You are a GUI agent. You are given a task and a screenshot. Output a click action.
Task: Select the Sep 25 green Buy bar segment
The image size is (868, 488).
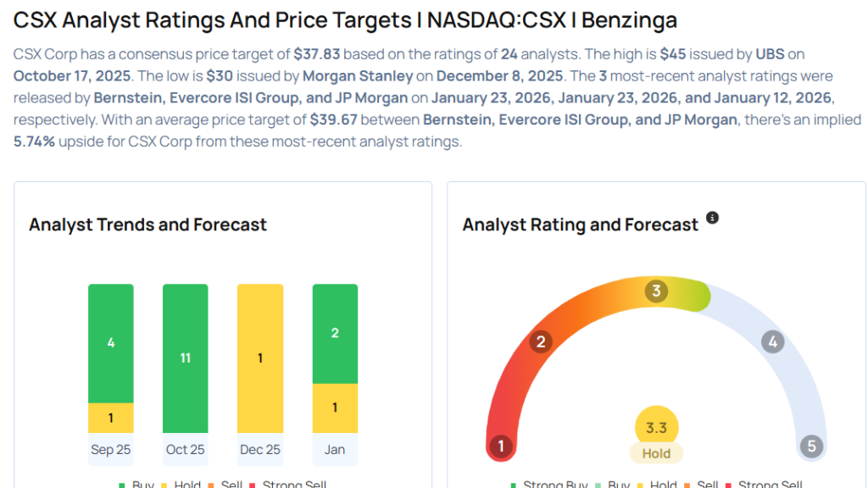111,343
